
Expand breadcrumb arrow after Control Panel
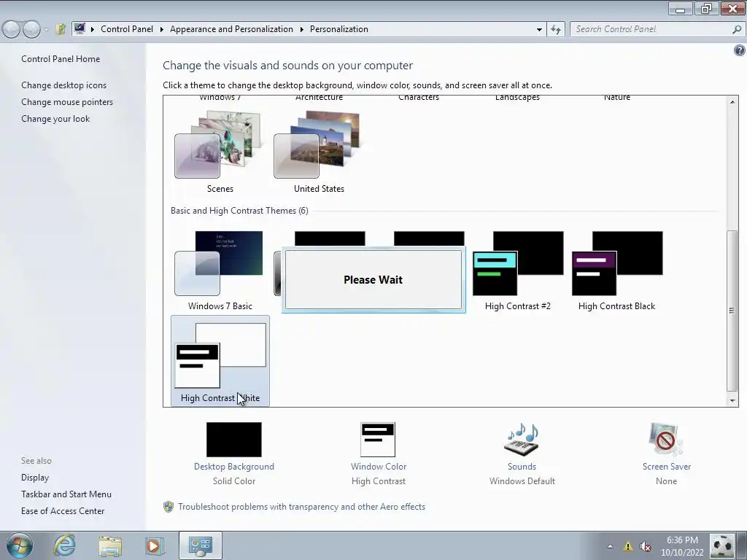point(161,29)
